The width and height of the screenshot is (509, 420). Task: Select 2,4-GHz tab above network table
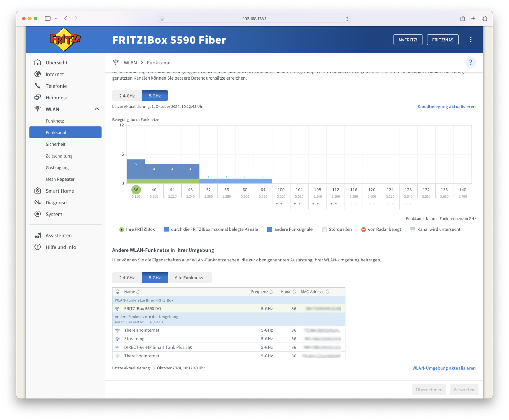(127, 278)
